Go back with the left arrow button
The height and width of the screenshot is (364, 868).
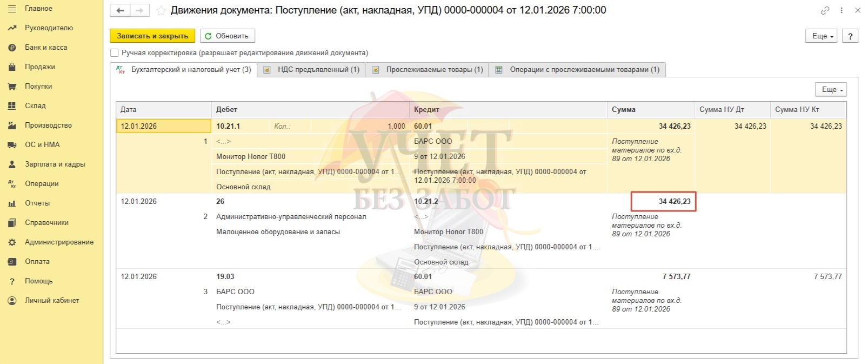(120, 10)
